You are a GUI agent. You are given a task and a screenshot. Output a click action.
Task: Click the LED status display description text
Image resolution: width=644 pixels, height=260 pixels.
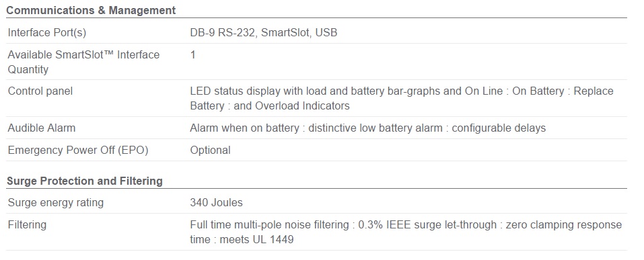click(401, 98)
